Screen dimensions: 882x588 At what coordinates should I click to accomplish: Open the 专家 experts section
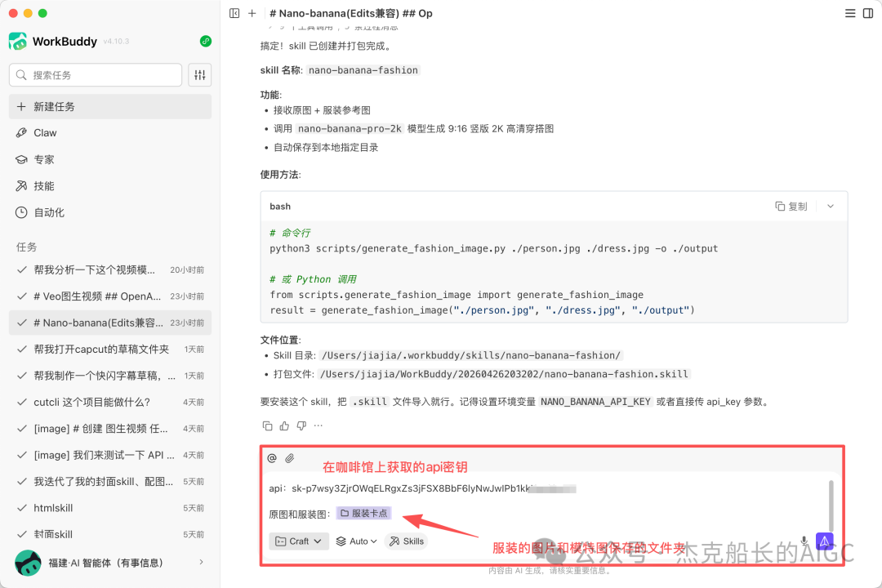point(110,159)
